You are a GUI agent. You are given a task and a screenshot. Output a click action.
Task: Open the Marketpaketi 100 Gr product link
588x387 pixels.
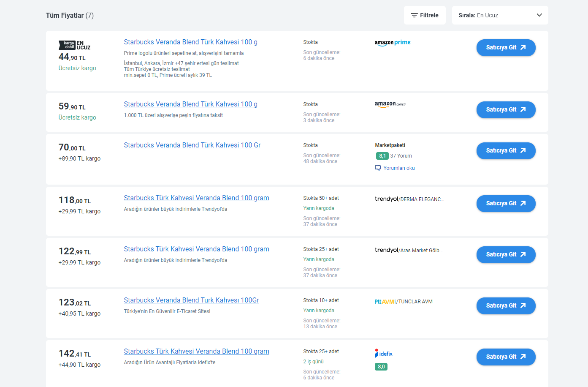pyautogui.click(x=192, y=145)
